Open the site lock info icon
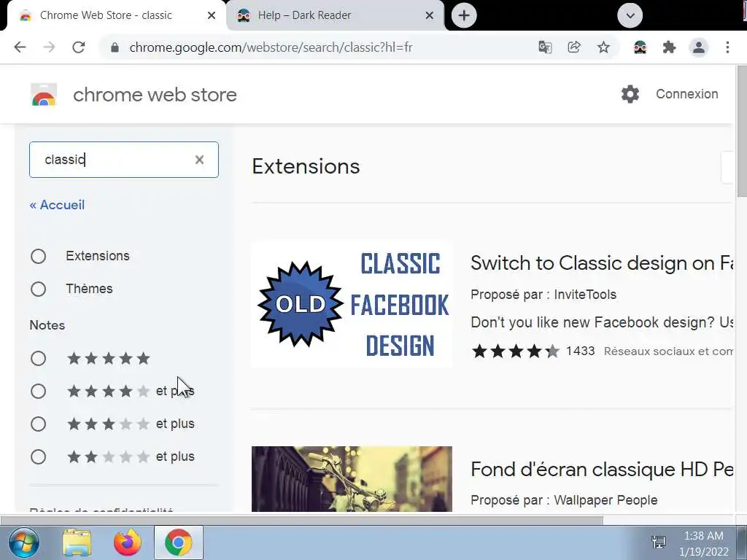 [115, 47]
